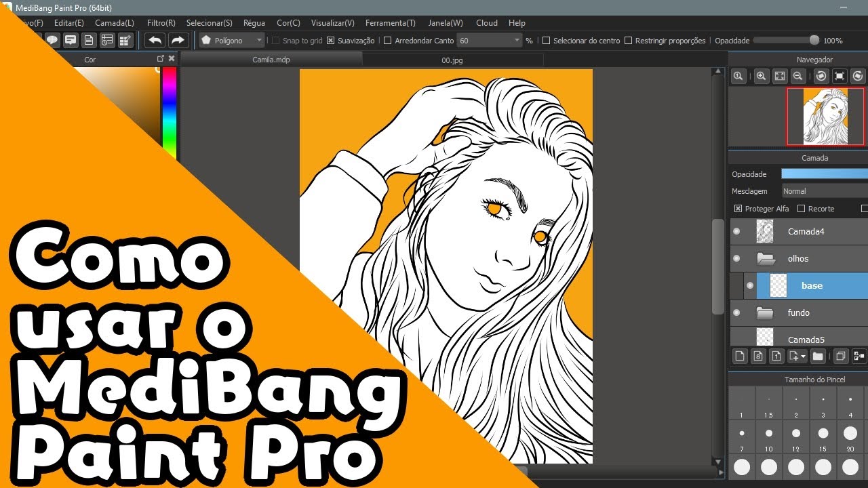
Task: Open the Ferramenta menu
Action: [390, 23]
